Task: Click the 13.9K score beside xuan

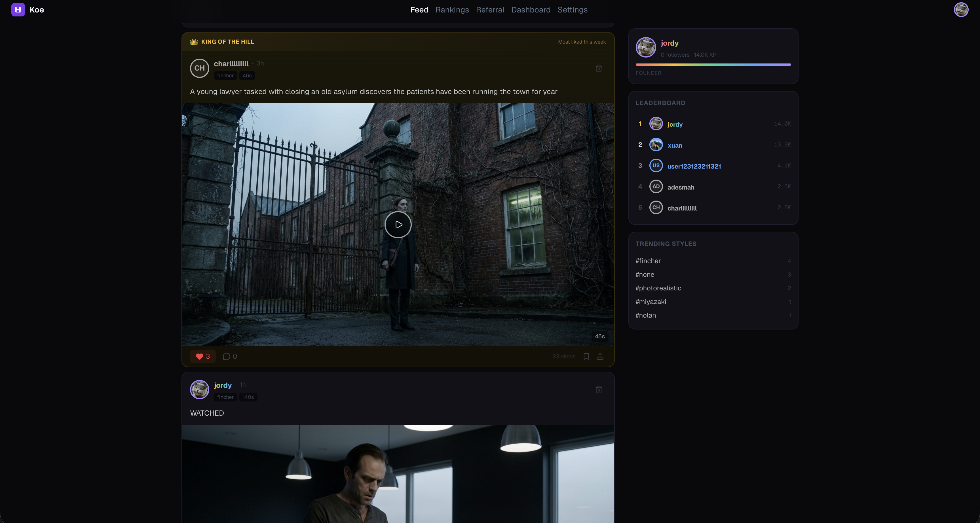Action: (782, 144)
